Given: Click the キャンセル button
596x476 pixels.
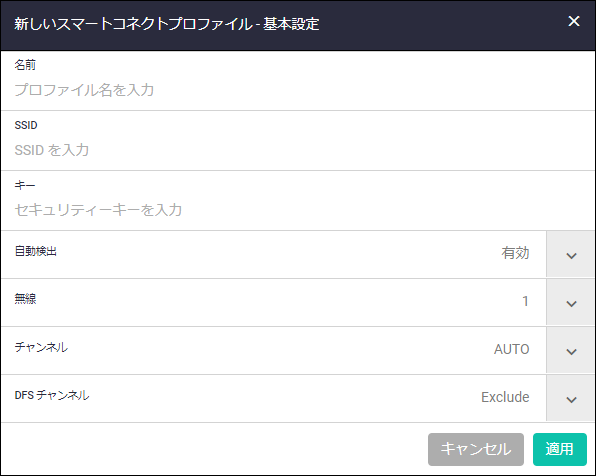Looking at the screenshot, I should [x=476, y=449].
